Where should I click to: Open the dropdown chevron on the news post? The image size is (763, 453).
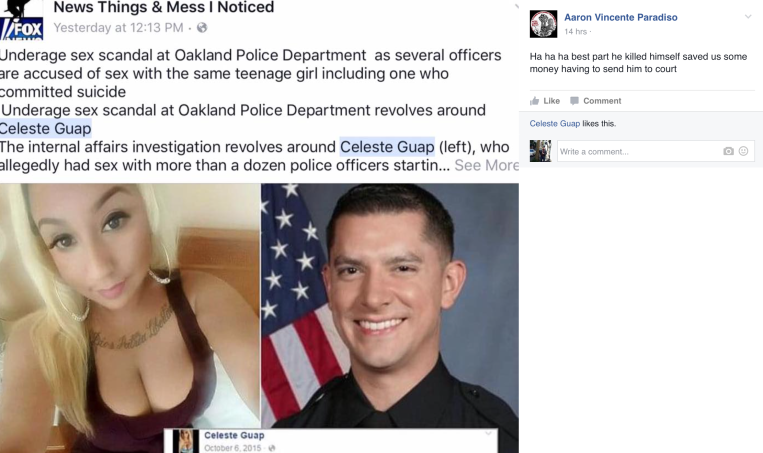point(516,6)
